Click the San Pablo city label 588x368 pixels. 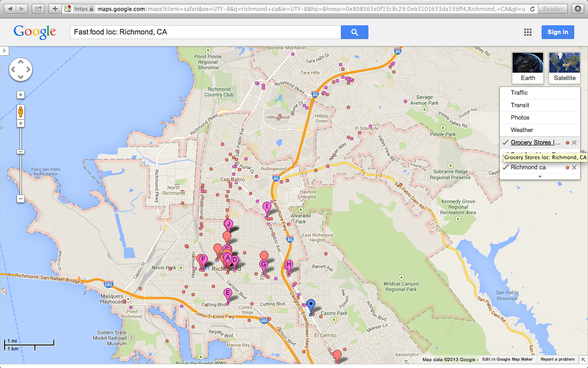tap(232, 180)
